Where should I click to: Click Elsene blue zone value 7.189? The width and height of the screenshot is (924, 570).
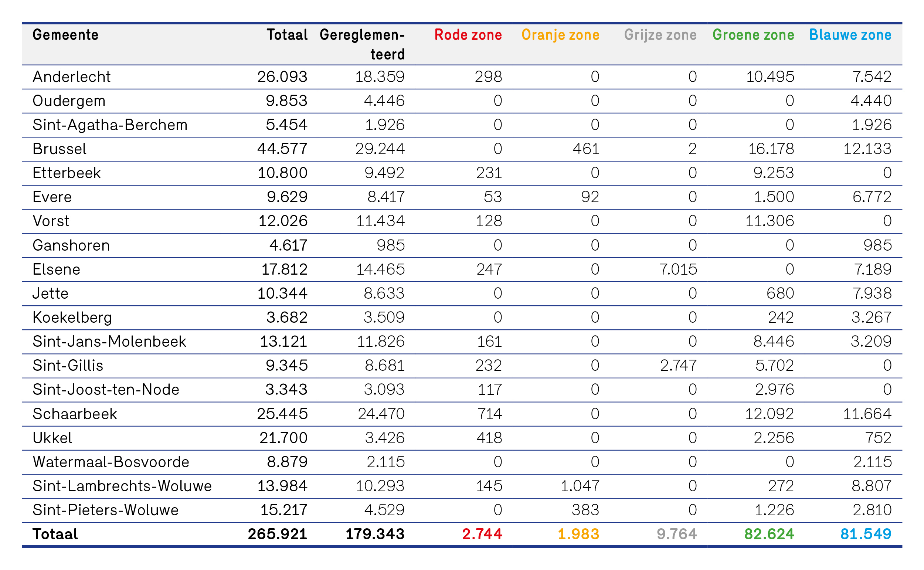pyautogui.click(x=873, y=269)
